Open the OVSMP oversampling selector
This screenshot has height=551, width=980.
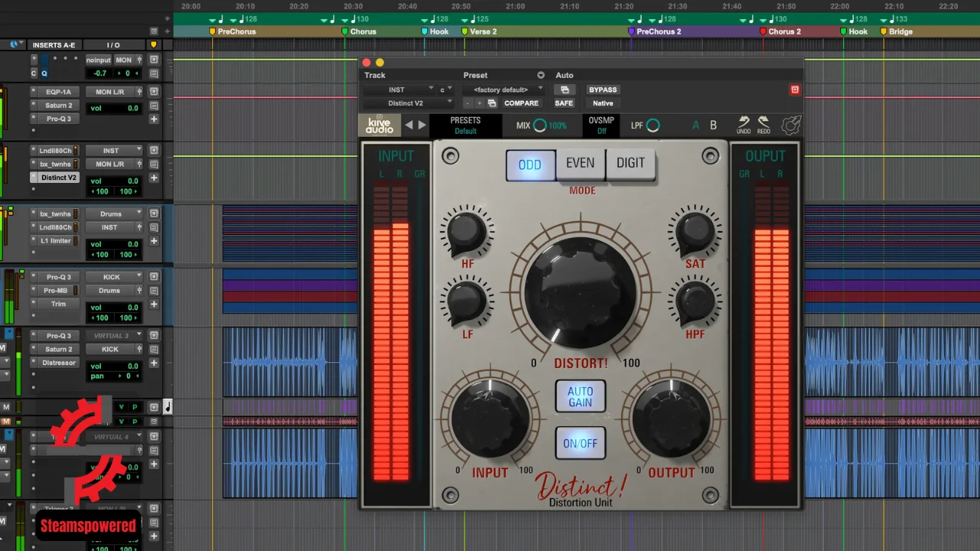(602, 126)
